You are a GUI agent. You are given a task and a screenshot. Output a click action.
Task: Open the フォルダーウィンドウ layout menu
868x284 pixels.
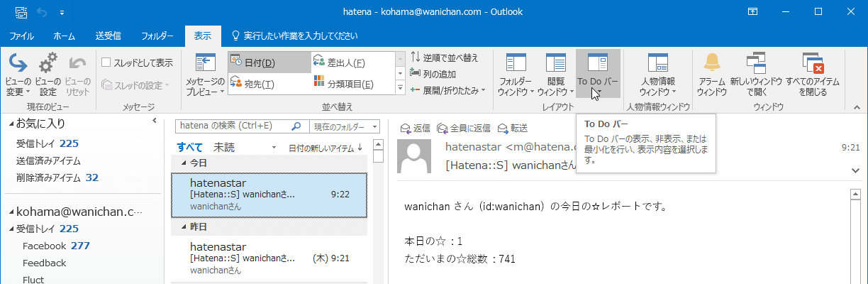516,75
